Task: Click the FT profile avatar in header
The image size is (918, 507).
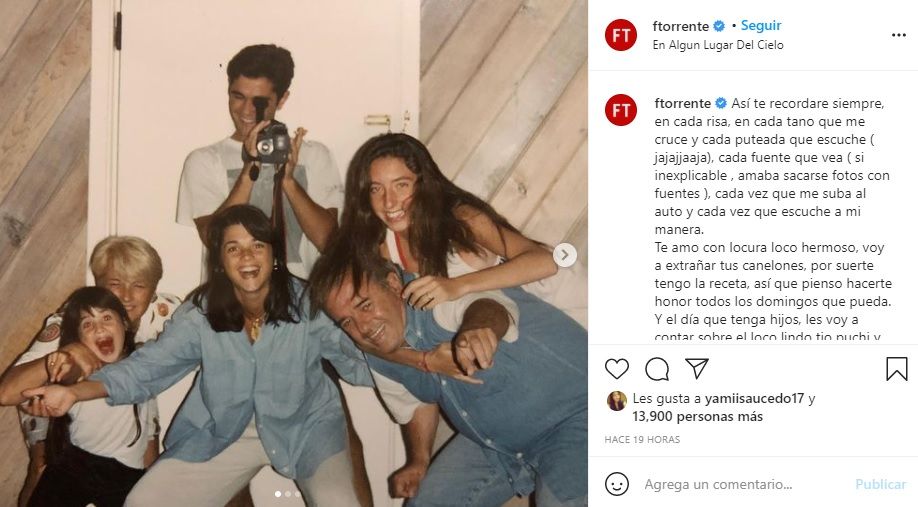Action: [x=621, y=35]
